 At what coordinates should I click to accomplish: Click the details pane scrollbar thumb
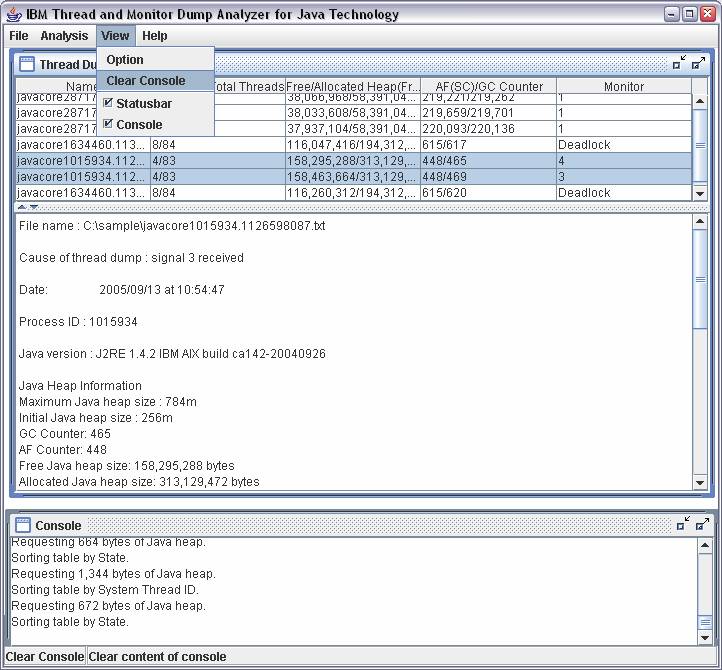(x=700, y=280)
